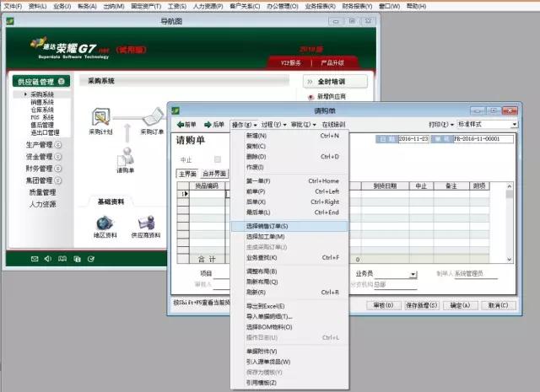Expand the 生产管理 section

click(x=58, y=144)
